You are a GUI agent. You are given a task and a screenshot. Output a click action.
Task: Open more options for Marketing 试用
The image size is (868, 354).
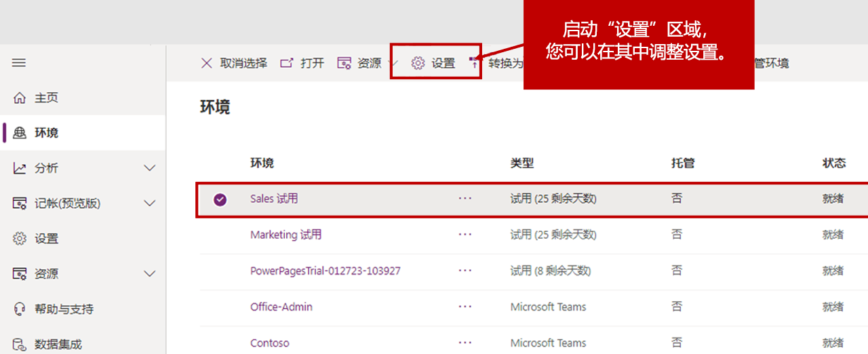coord(465,234)
